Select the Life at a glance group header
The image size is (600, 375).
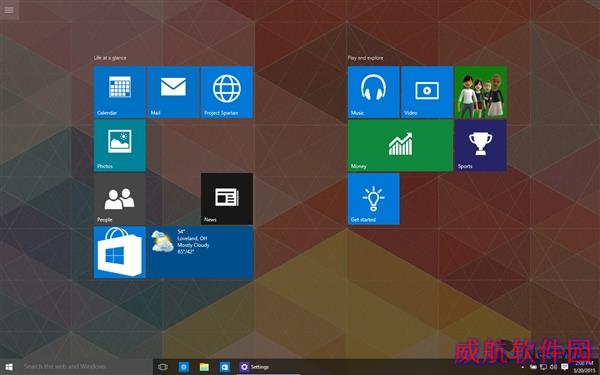[110, 58]
